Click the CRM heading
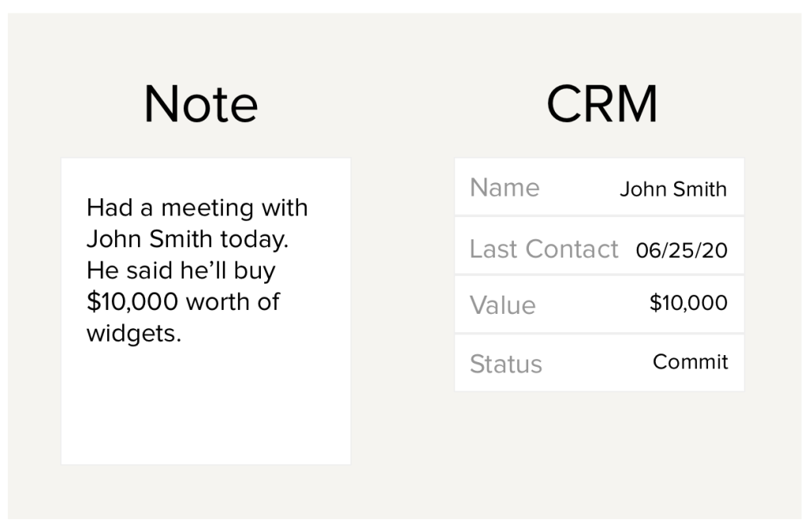812x527 pixels. coord(602,105)
